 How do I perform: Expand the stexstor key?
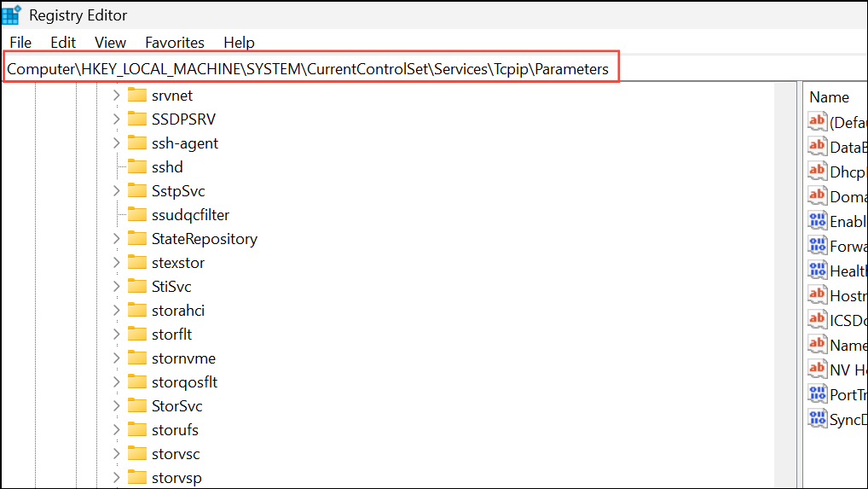coord(116,263)
